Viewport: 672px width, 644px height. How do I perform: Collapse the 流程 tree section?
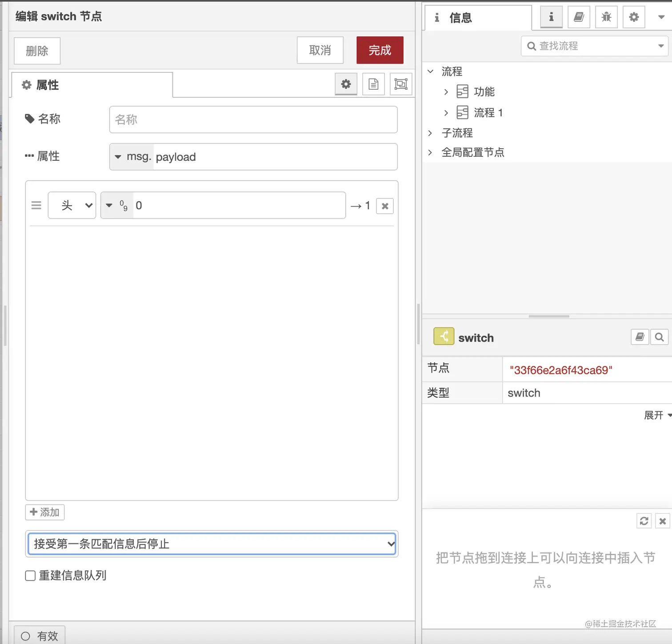click(x=430, y=71)
